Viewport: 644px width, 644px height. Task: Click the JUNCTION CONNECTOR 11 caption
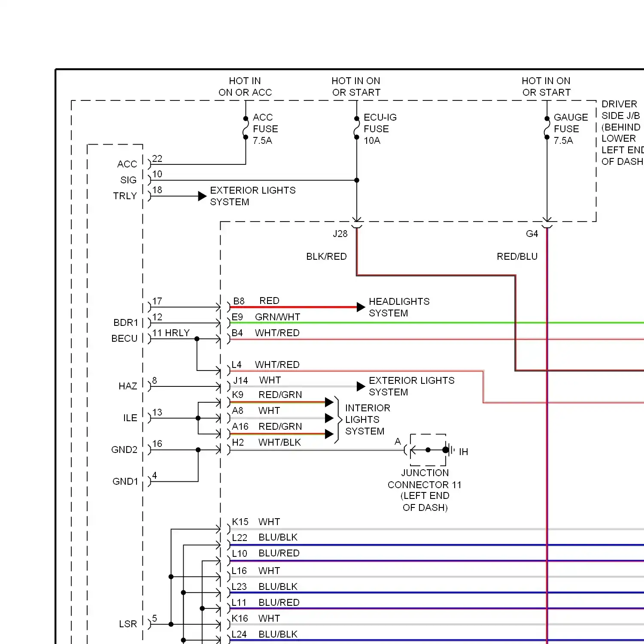point(425,490)
